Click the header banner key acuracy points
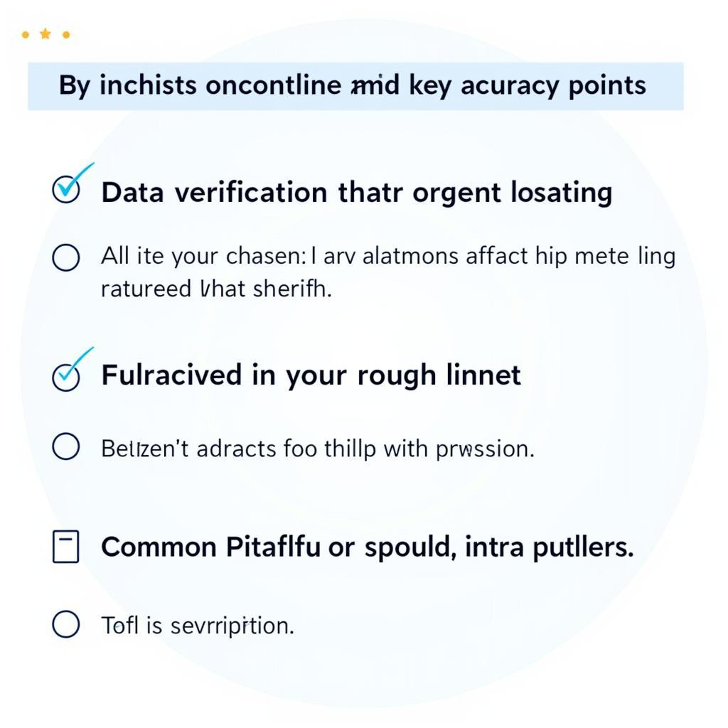728x728 pixels. pyautogui.click(x=355, y=86)
